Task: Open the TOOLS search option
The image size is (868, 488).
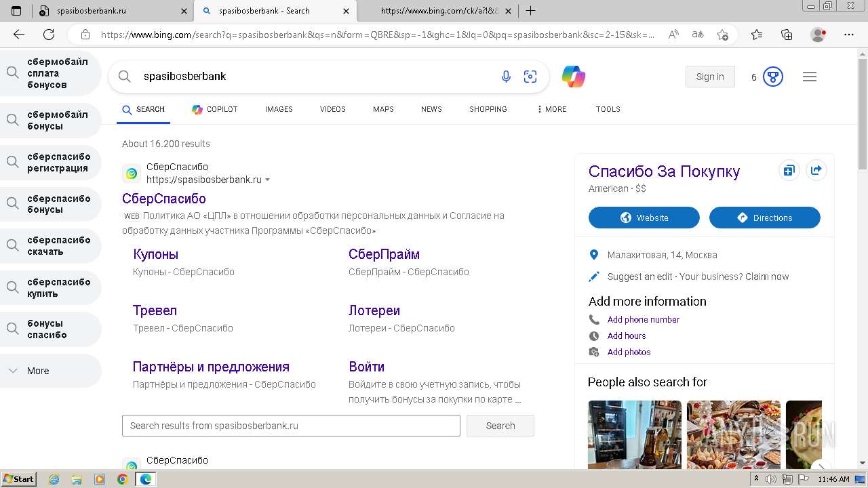Action: coord(608,109)
